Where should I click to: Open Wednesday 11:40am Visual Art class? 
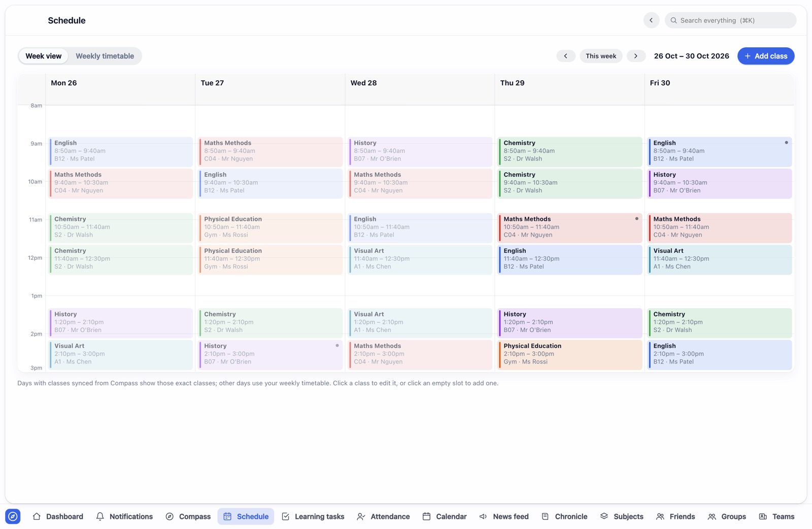point(420,259)
